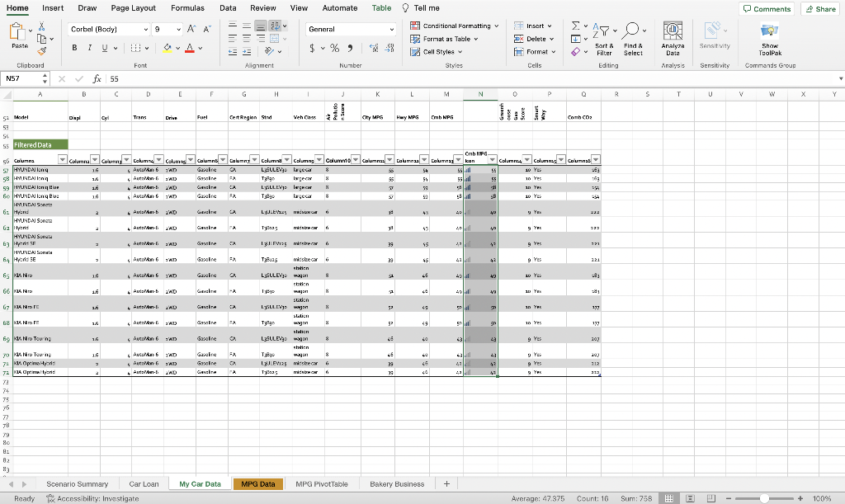Screen dimensions: 845x504
Task: Open the Cmb MPG Icon filter dropdown
Action: coord(492,159)
